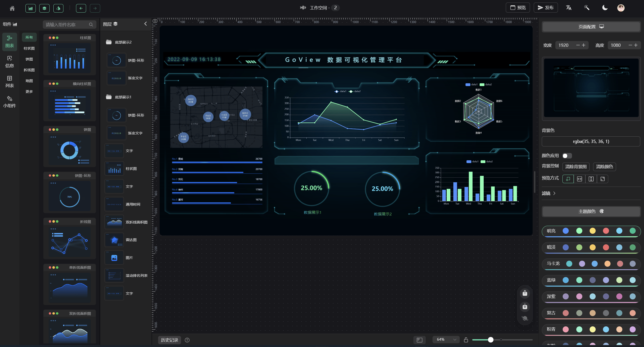Screen dimensions: 644x347
Task: Select the 信息 category tab
Action: tap(10, 62)
